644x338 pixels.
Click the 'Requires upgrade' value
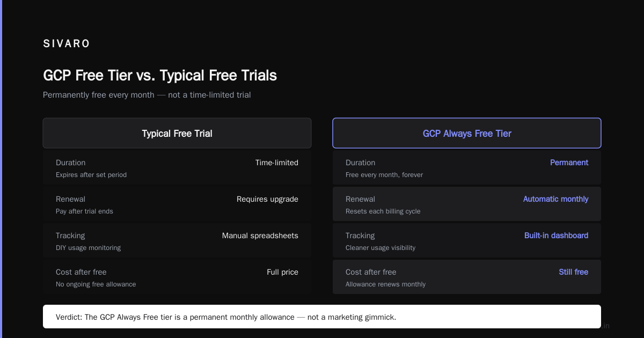(x=267, y=199)
